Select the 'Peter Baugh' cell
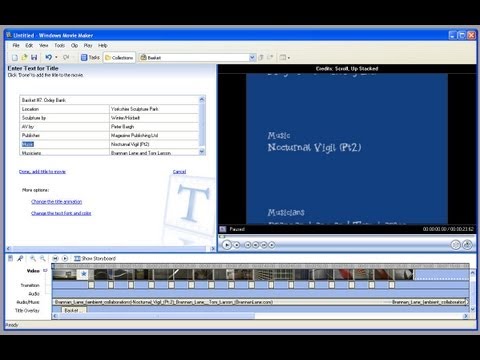 pos(154,127)
